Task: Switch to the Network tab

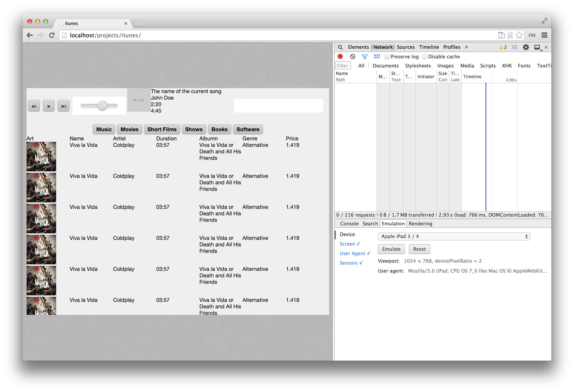Action: coord(383,47)
